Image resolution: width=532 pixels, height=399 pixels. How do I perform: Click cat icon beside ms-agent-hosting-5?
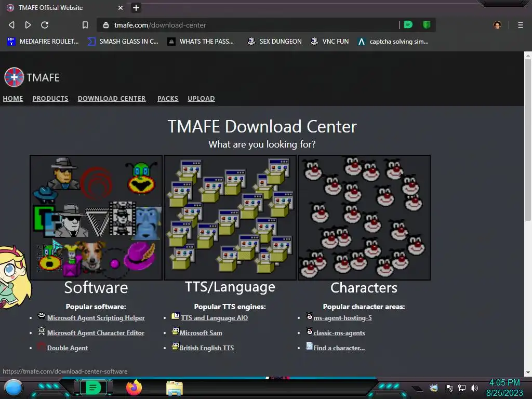[310, 316]
